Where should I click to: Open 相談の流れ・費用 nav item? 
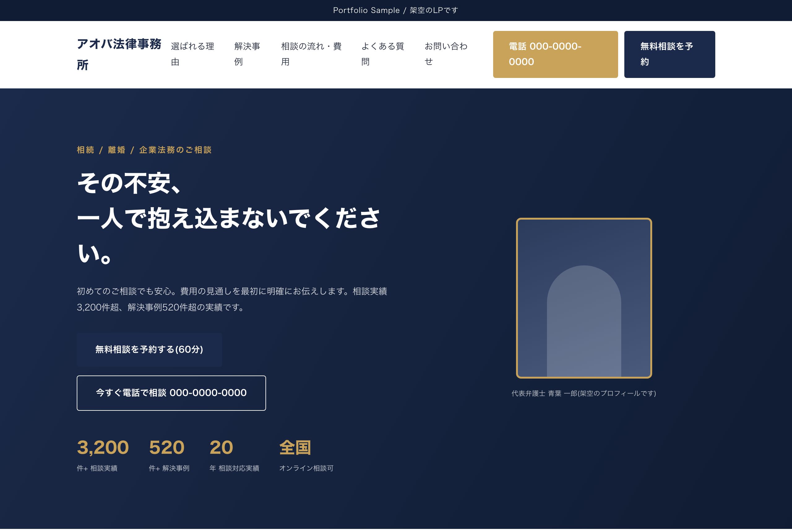(311, 54)
